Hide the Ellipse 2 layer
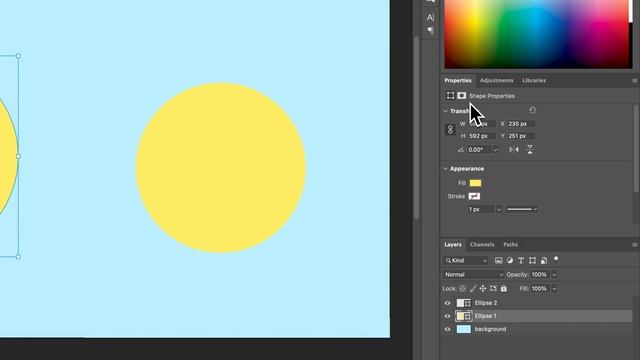 pos(447,303)
